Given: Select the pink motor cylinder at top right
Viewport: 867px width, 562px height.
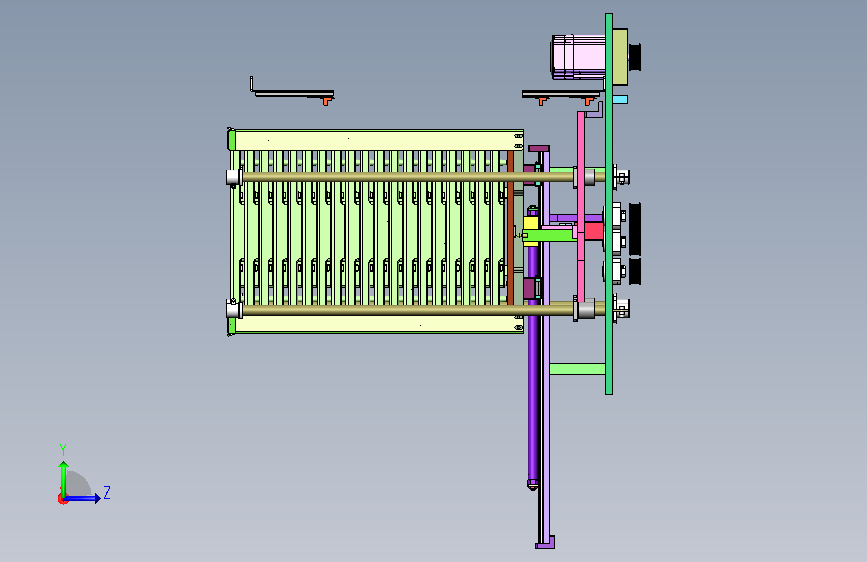Looking at the screenshot, I should pos(578,56).
